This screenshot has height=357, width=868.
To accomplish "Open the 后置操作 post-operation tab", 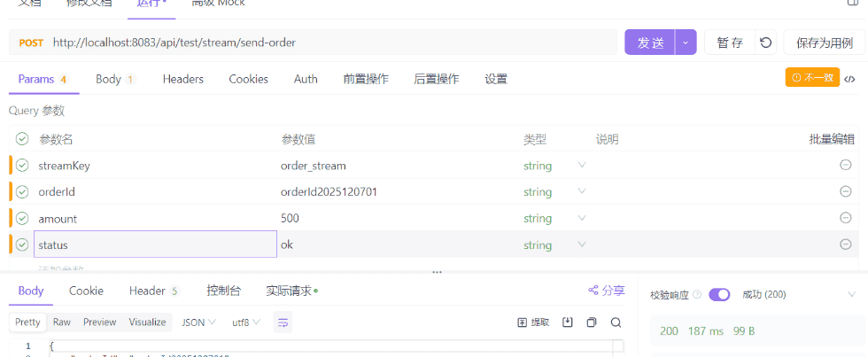I will [x=436, y=79].
